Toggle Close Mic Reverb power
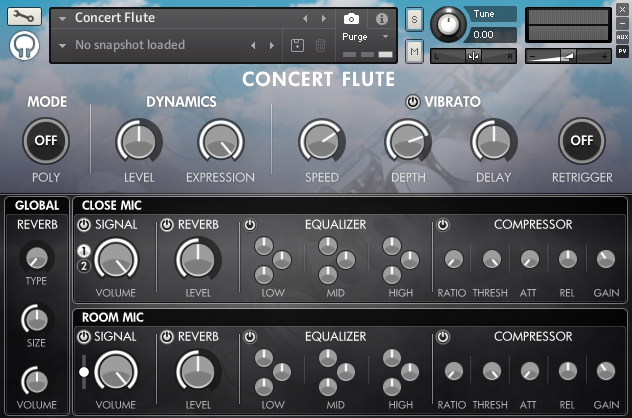632x418 pixels. 167,225
